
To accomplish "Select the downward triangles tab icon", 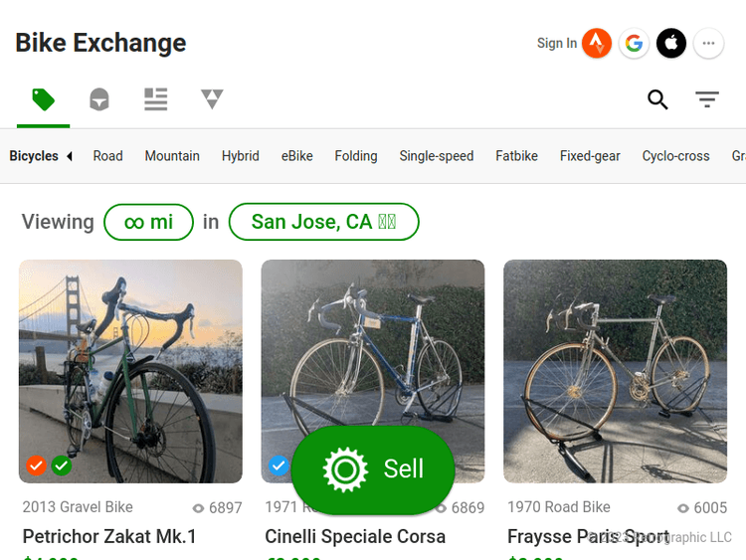I will tap(212, 99).
